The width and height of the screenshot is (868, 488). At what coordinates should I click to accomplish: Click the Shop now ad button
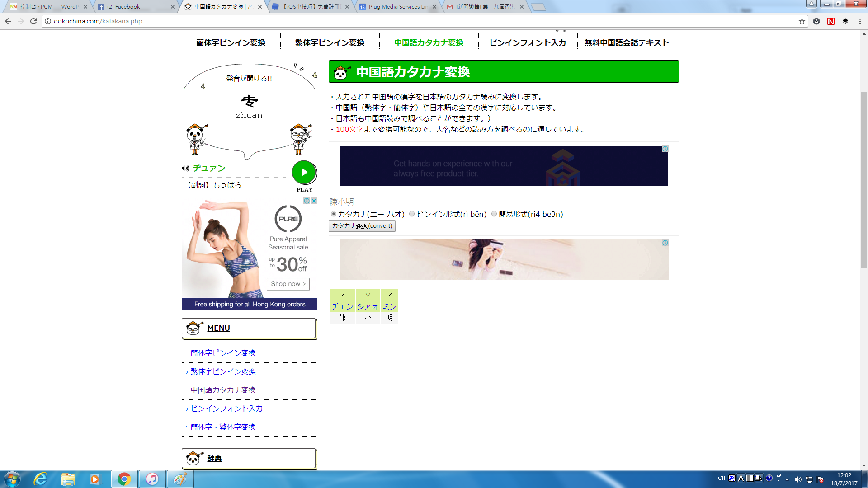tap(288, 284)
